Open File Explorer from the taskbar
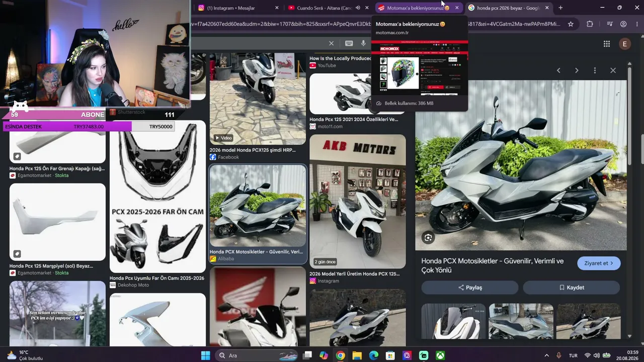This screenshot has width=644, height=362. coord(357,355)
